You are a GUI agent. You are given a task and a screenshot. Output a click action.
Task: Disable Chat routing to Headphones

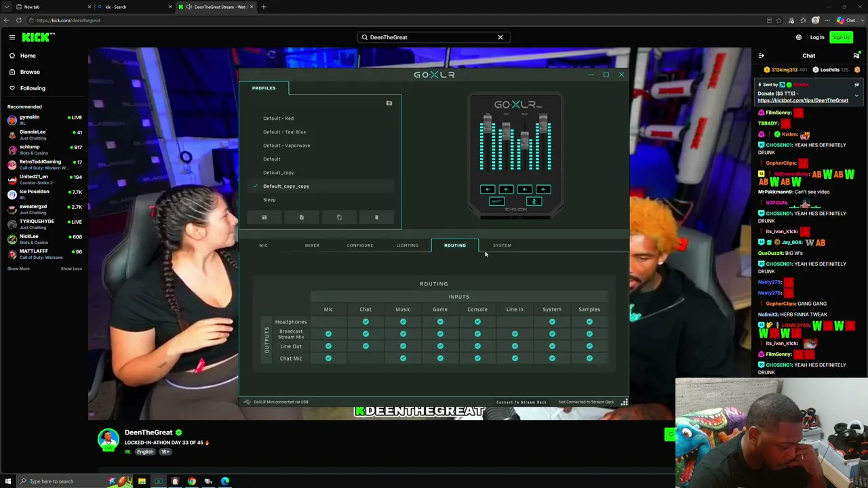(366, 322)
